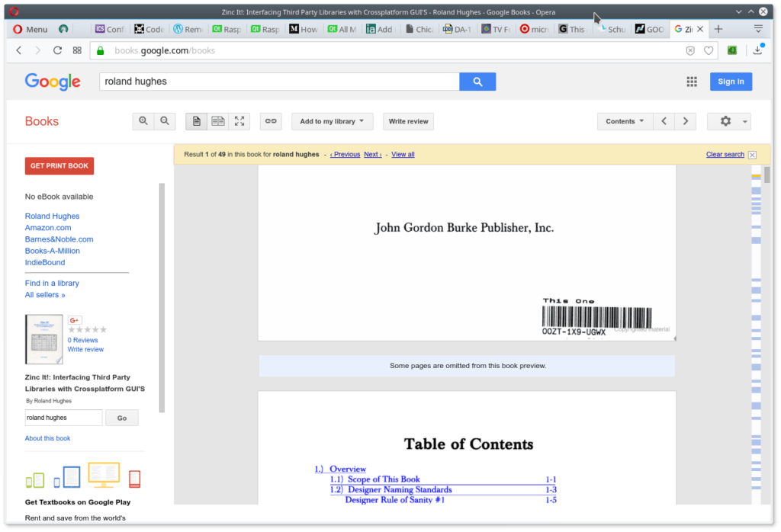Click Previous search result link
This screenshot has width=781, height=532.
[x=346, y=154]
